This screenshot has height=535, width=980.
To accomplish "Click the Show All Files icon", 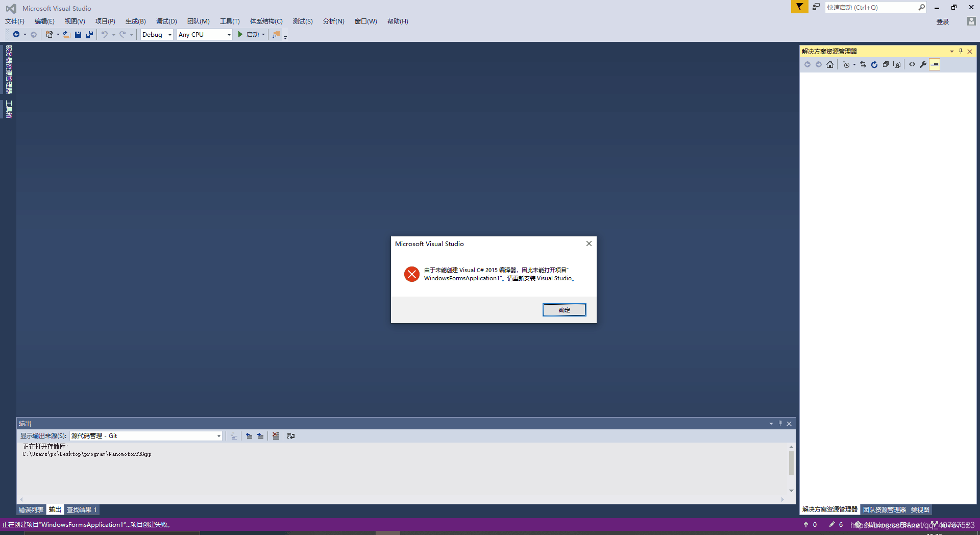I will click(897, 64).
